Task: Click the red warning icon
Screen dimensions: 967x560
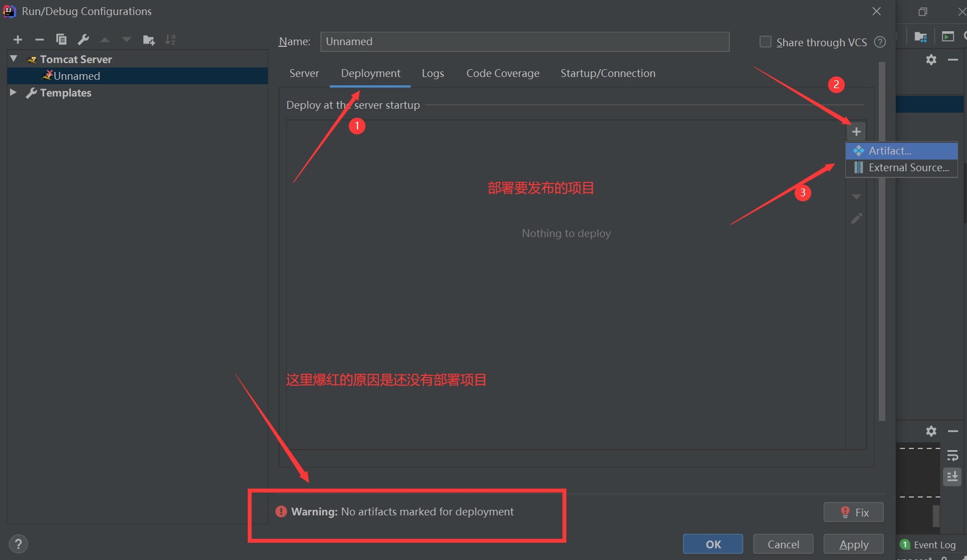Action: pos(281,511)
